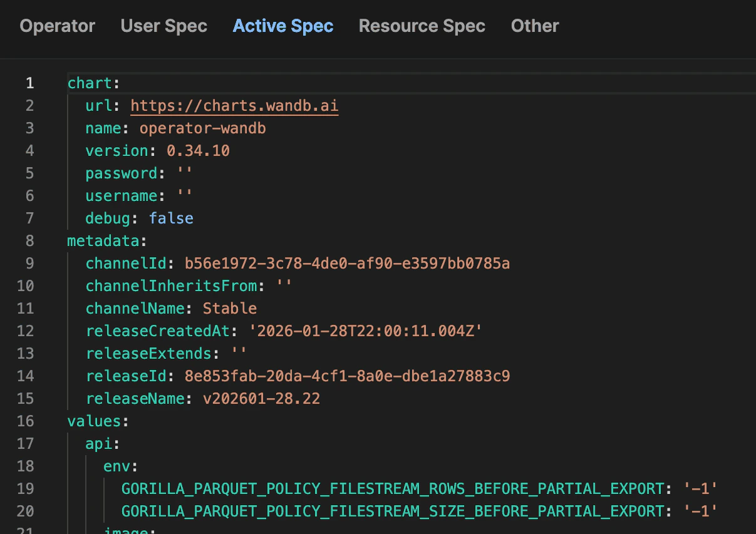
Task: Open the User Spec tab
Action: (164, 26)
